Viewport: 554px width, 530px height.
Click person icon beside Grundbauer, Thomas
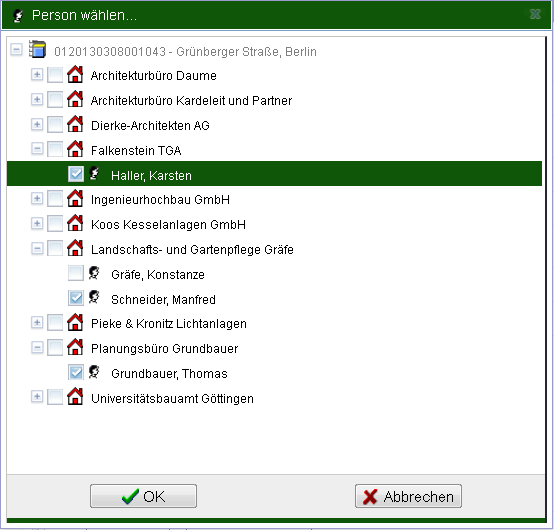click(x=94, y=372)
